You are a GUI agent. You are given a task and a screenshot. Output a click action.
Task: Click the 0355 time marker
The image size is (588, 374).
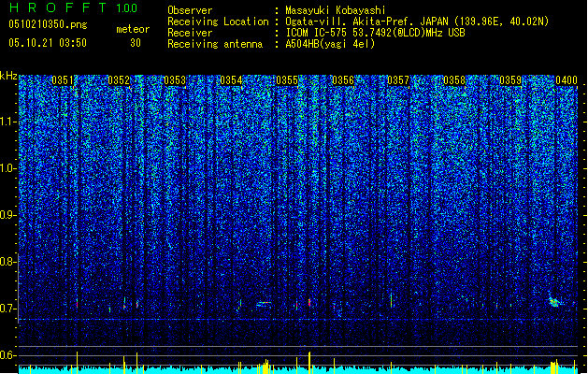(287, 80)
